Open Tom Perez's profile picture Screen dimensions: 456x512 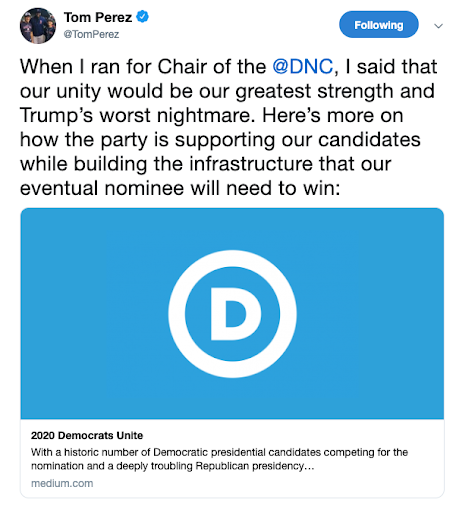pos(38,26)
